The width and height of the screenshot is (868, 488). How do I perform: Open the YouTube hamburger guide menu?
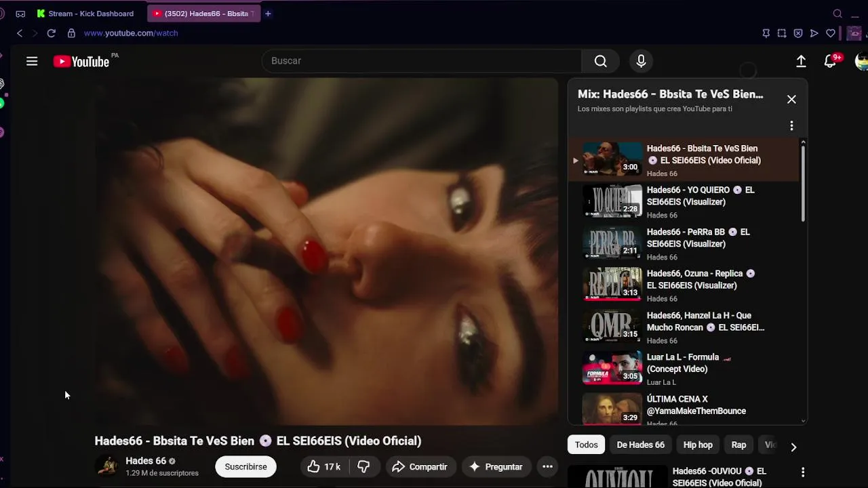point(32,61)
